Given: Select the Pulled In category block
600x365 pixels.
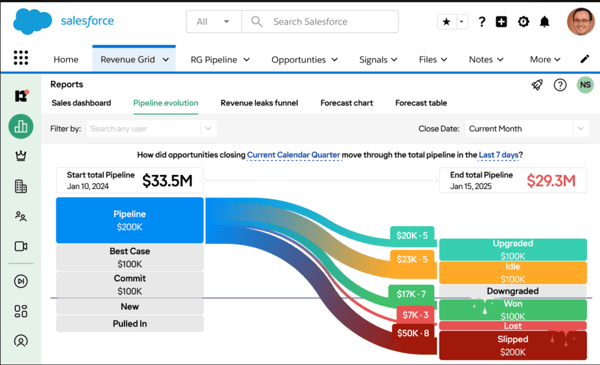Looking at the screenshot, I should pos(130,324).
